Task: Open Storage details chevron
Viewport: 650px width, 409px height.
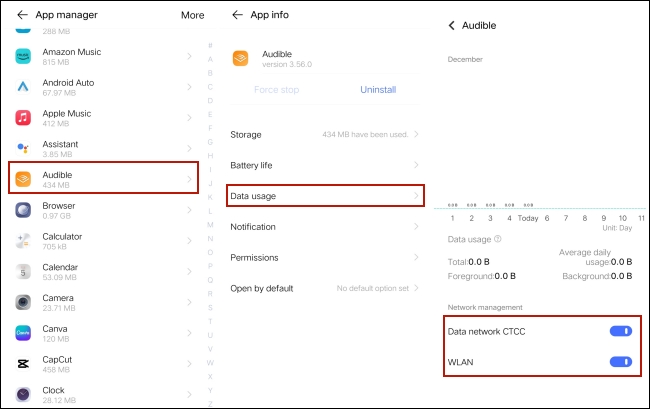Action: (416, 134)
